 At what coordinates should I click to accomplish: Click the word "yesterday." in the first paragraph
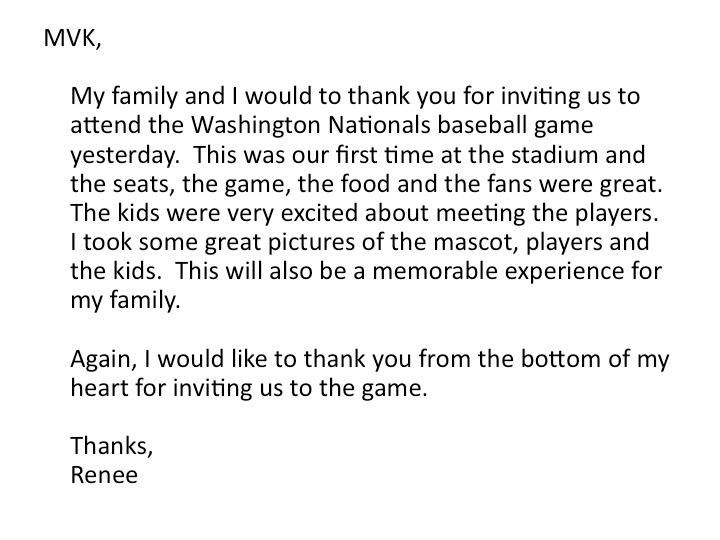[x=125, y=155]
